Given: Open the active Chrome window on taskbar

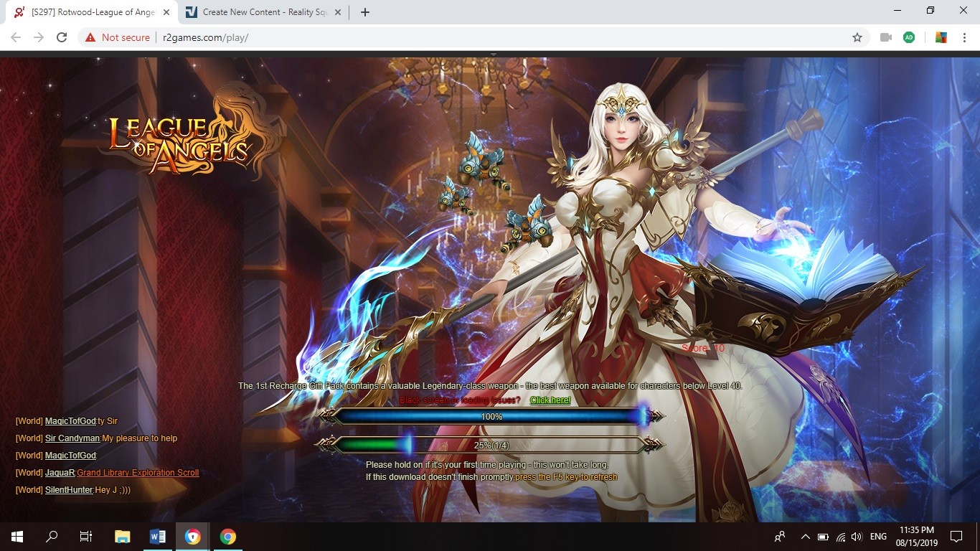Looking at the screenshot, I should 193,537.
